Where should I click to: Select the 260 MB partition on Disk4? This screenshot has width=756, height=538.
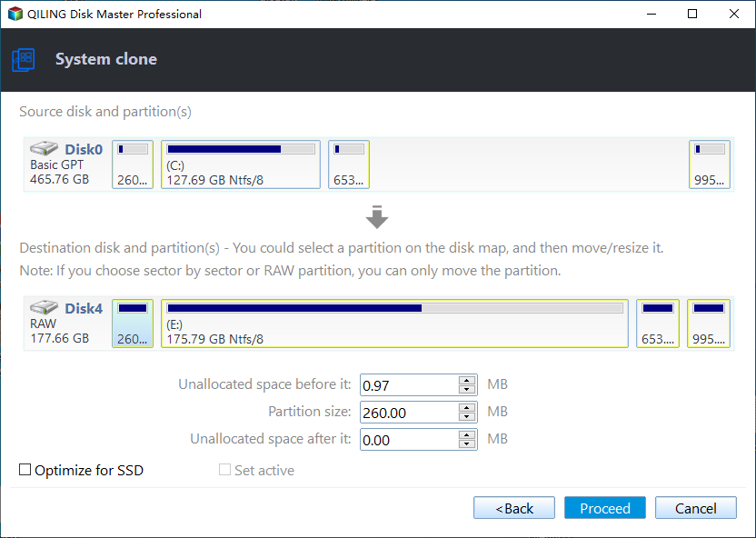pyautogui.click(x=133, y=324)
